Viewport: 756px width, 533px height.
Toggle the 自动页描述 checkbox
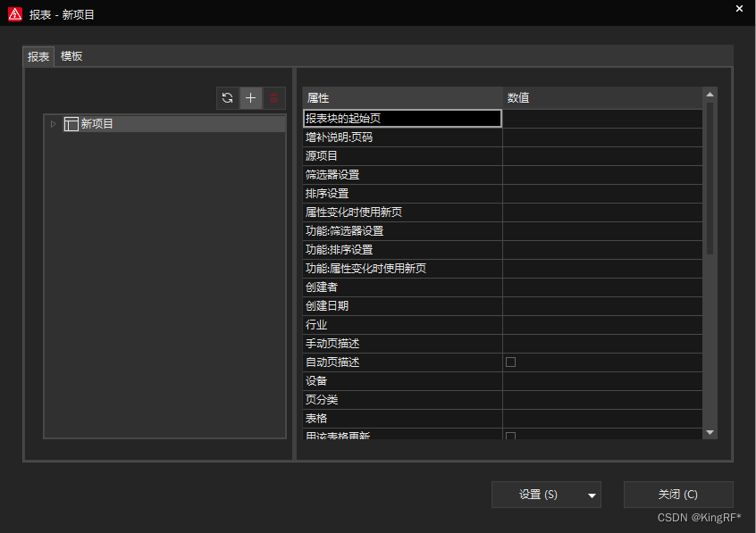coord(511,362)
